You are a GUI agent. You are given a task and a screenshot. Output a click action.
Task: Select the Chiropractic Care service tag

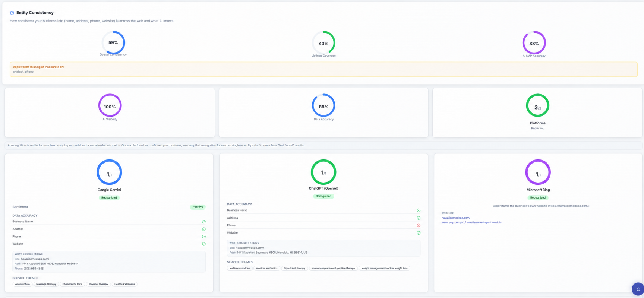[72, 284]
